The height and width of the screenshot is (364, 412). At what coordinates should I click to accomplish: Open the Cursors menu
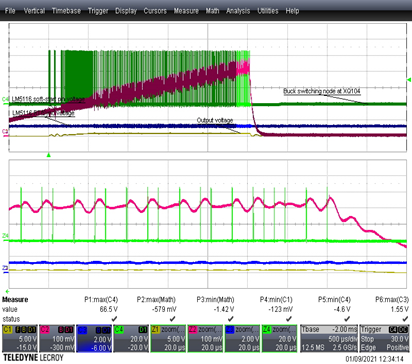[155, 11]
